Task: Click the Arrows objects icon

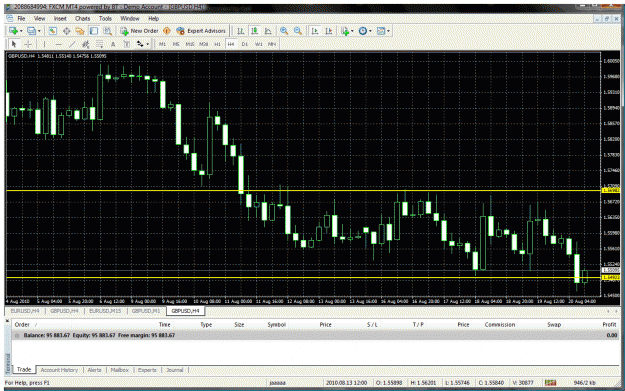Action: [x=140, y=44]
